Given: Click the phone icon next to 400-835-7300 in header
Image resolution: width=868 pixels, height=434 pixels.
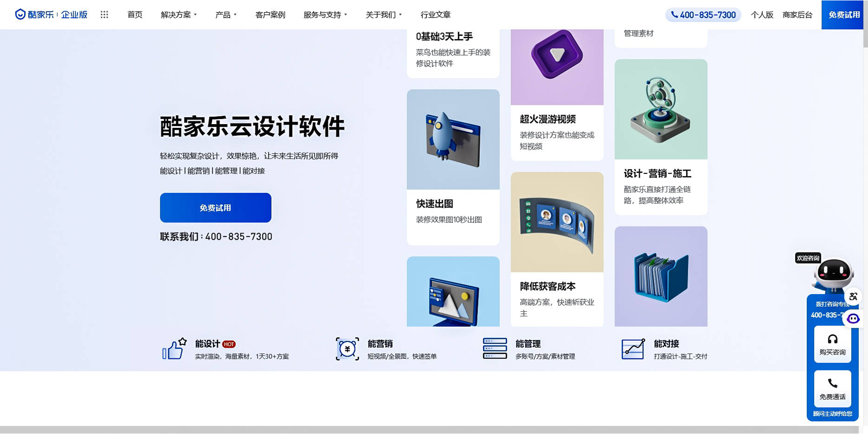Looking at the screenshot, I should pyautogui.click(x=674, y=14).
